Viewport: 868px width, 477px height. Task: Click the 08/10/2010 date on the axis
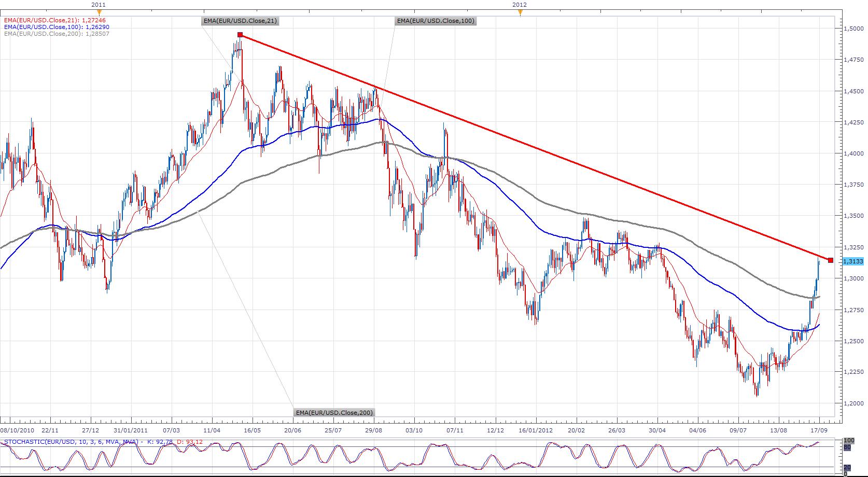[17, 430]
